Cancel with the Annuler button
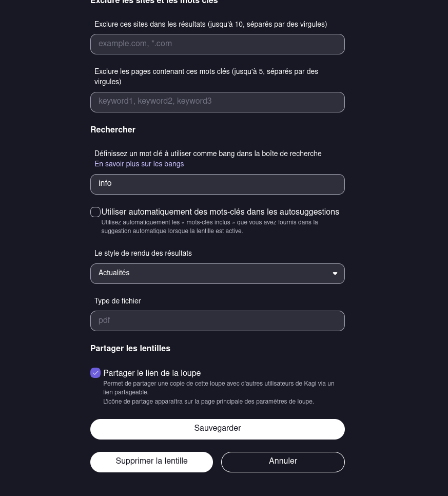The image size is (448, 496). coord(283,462)
